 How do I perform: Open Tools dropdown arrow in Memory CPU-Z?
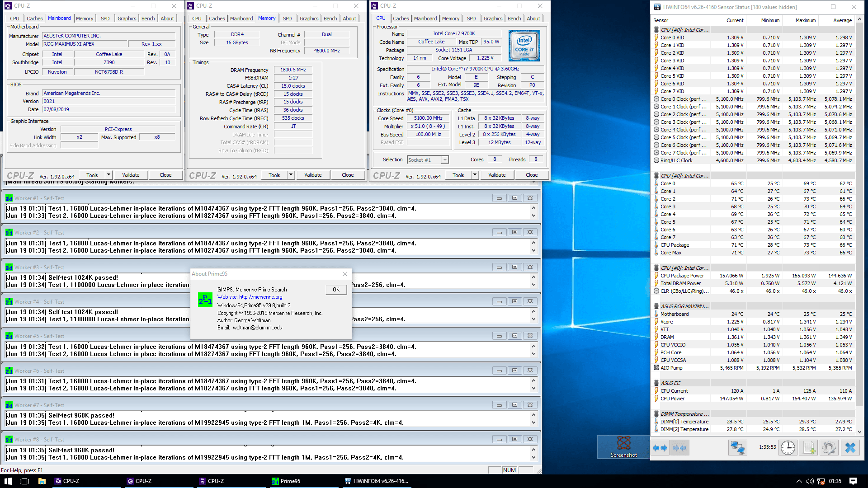(x=291, y=175)
